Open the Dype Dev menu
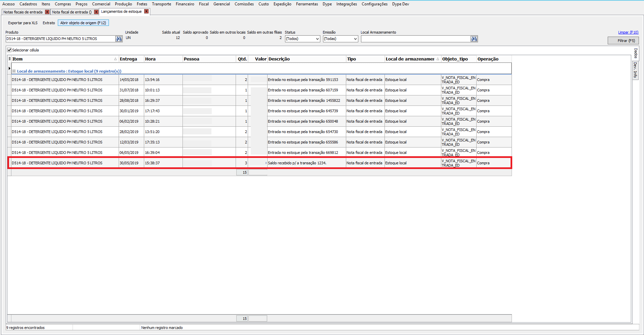Viewport: 644px width, 335px height. point(400,4)
